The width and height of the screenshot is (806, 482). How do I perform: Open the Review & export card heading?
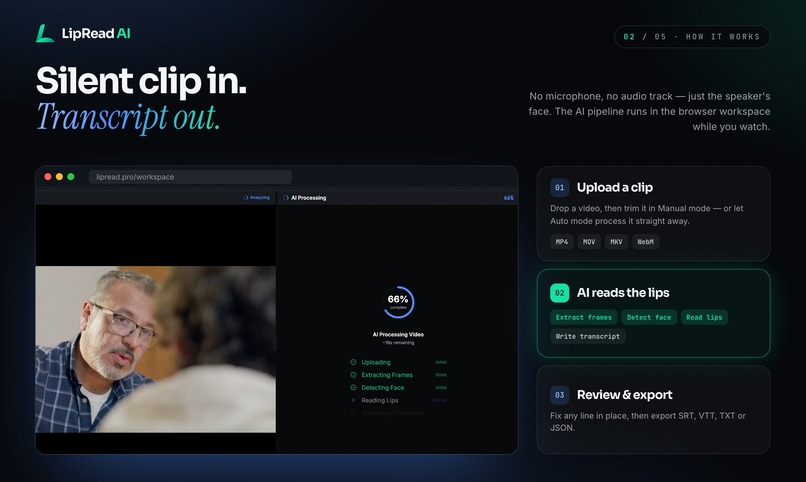(625, 395)
